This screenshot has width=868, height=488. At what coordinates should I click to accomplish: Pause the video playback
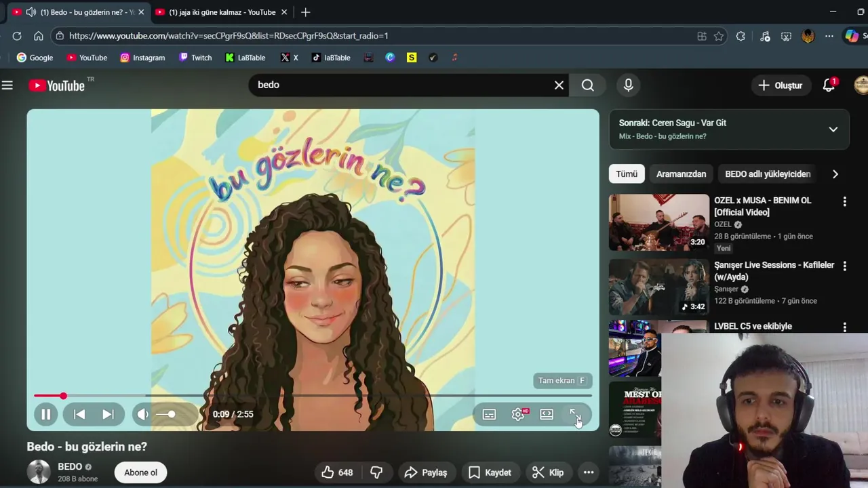click(x=46, y=414)
